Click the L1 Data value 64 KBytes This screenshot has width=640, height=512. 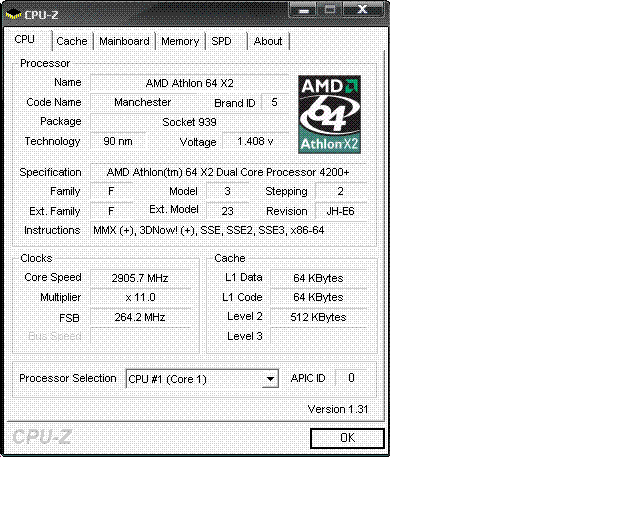click(318, 278)
